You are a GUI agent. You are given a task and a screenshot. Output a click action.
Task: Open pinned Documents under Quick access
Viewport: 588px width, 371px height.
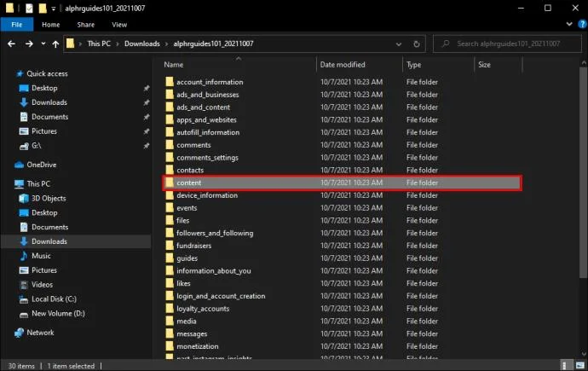point(50,117)
